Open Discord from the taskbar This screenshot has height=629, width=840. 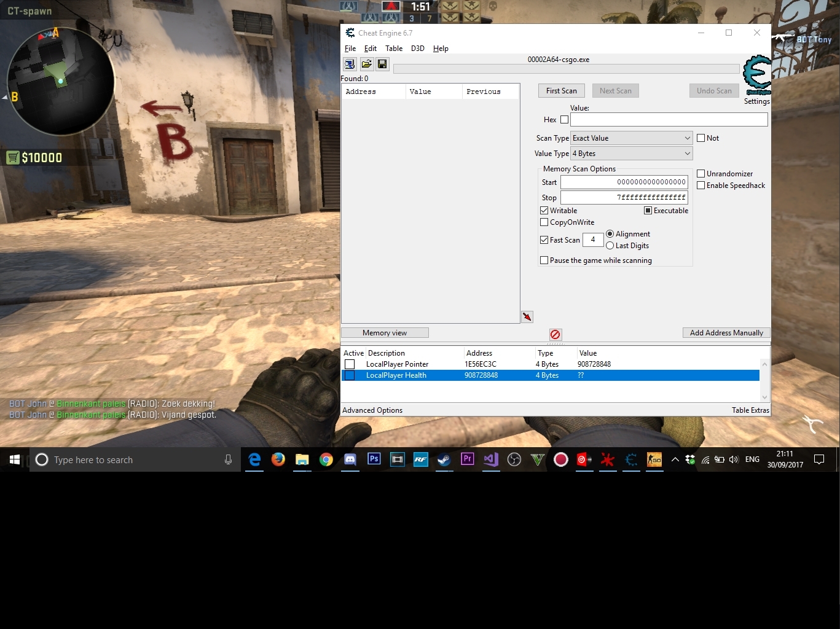coord(350,459)
